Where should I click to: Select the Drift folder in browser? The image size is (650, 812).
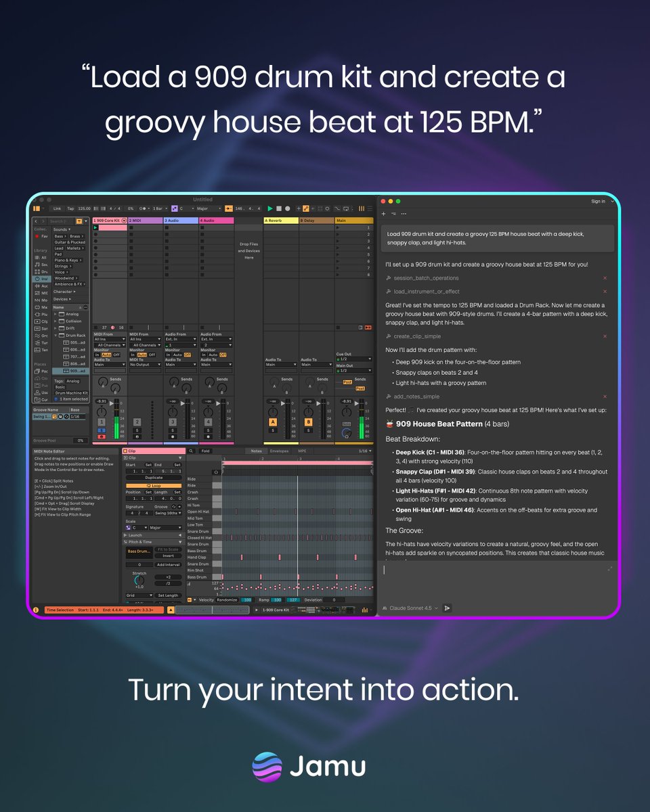70,328
